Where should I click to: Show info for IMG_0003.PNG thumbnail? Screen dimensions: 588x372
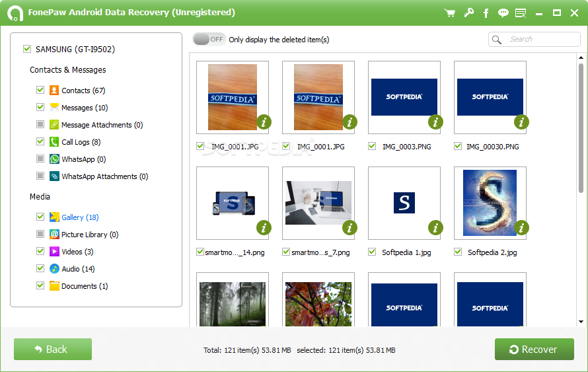click(x=435, y=122)
